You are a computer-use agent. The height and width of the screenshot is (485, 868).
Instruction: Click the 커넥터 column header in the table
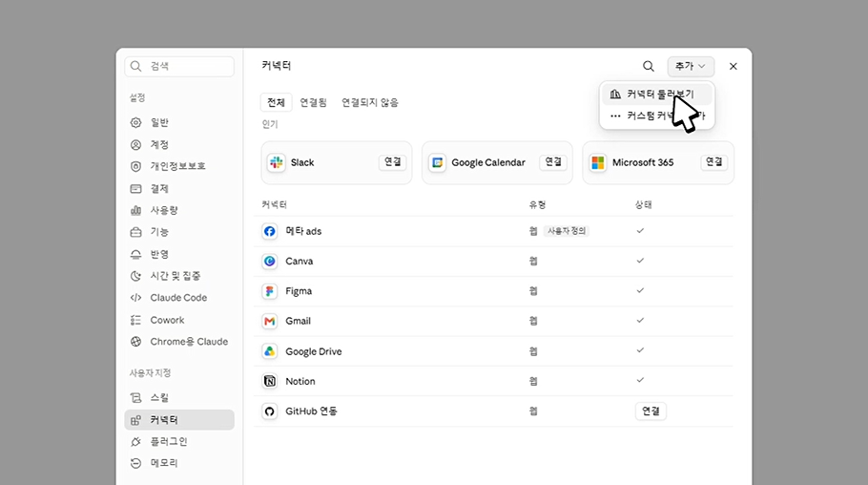pos(274,205)
